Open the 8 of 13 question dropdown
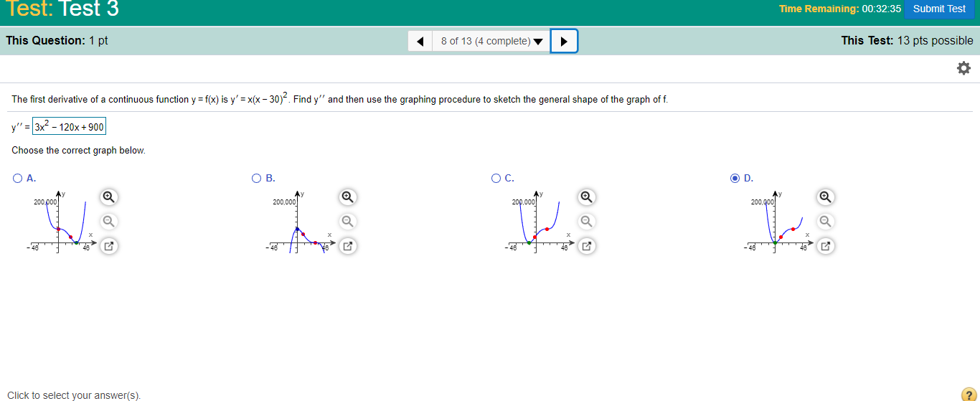 coord(491,41)
